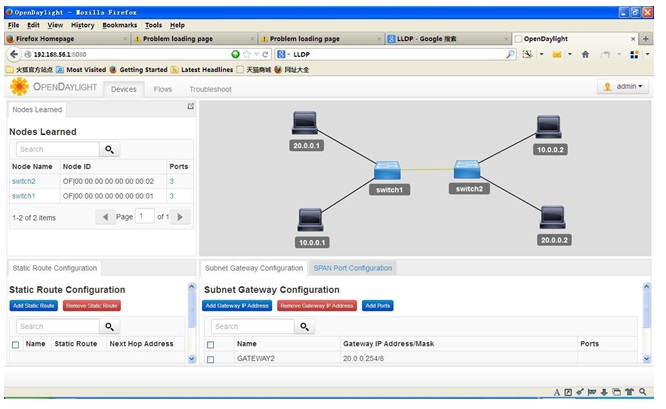Click the status bar magnifier icon

pyautogui.click(x=643, y=392)
